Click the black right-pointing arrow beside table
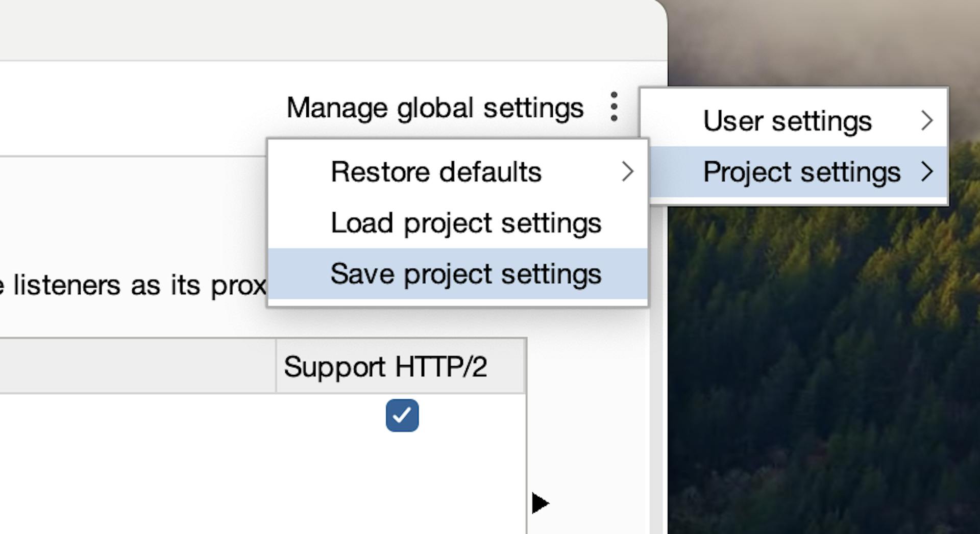This screenshot has width=980, height=534. pos(540,503)
